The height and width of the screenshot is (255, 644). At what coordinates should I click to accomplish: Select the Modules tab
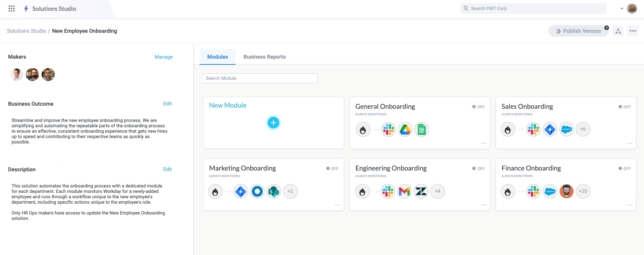click(x=218, y=57)
